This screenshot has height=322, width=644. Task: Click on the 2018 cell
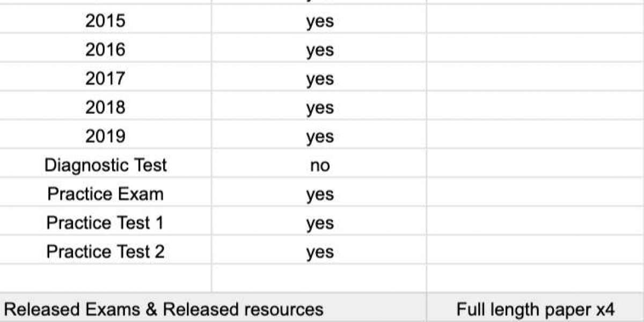[105, 108]
